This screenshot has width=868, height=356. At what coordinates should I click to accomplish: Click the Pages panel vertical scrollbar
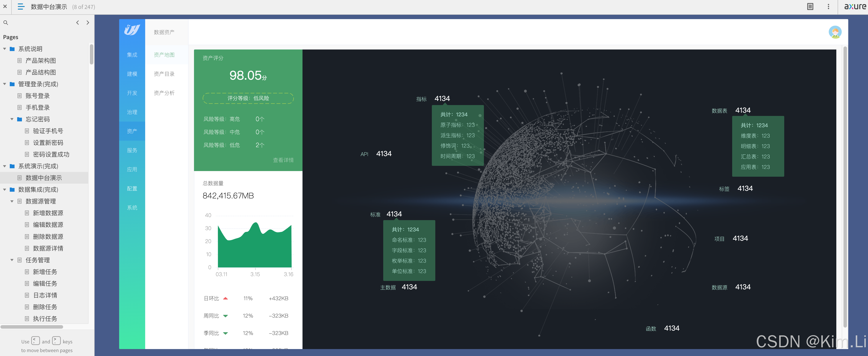(x=91, y=55)
